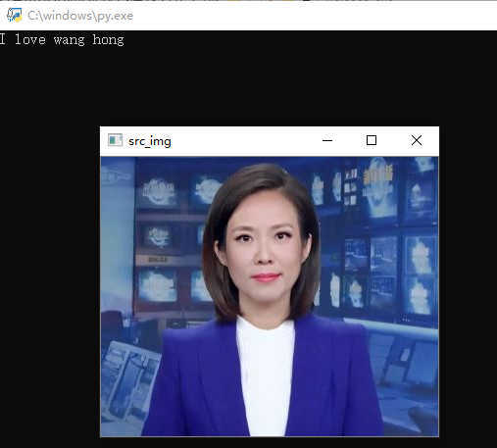Image resolution: width=497 pixels, height=448 pixels.
Task: Click the src_img title text
Action: (x=150, y=141)
